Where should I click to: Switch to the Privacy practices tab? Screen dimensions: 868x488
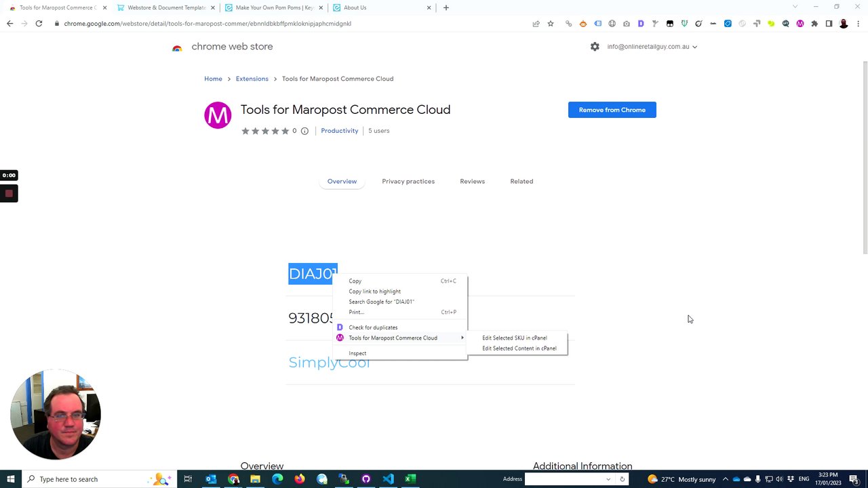tap(408, 182)
